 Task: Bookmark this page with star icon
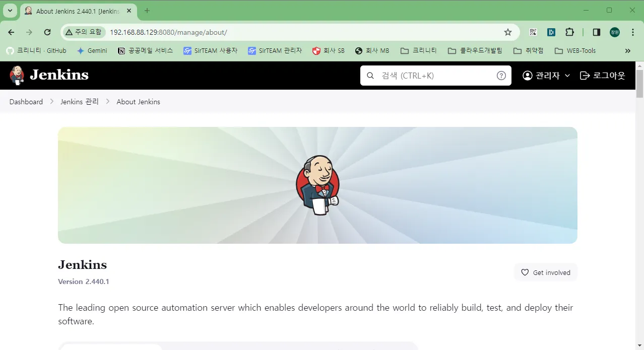[508, 32]
